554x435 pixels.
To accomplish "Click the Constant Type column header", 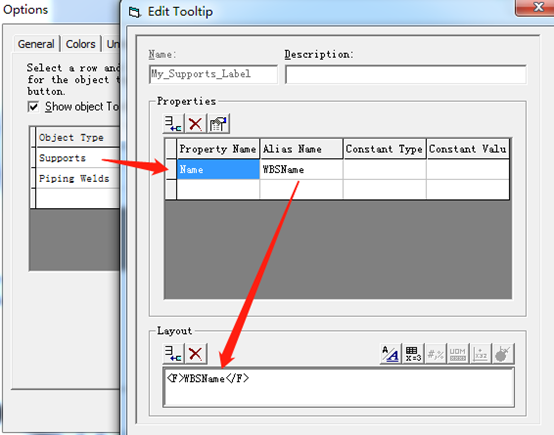I will (x=384, y=149).
